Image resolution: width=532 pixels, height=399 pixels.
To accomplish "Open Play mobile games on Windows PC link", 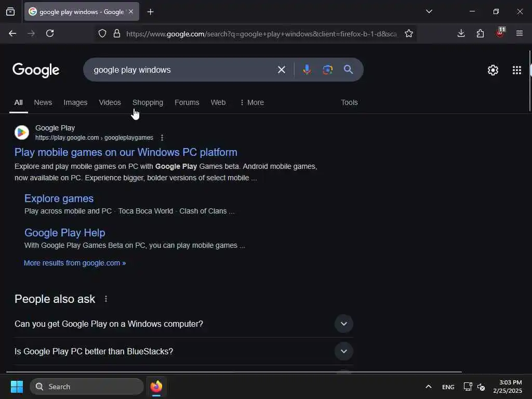I will coord(126,152).
